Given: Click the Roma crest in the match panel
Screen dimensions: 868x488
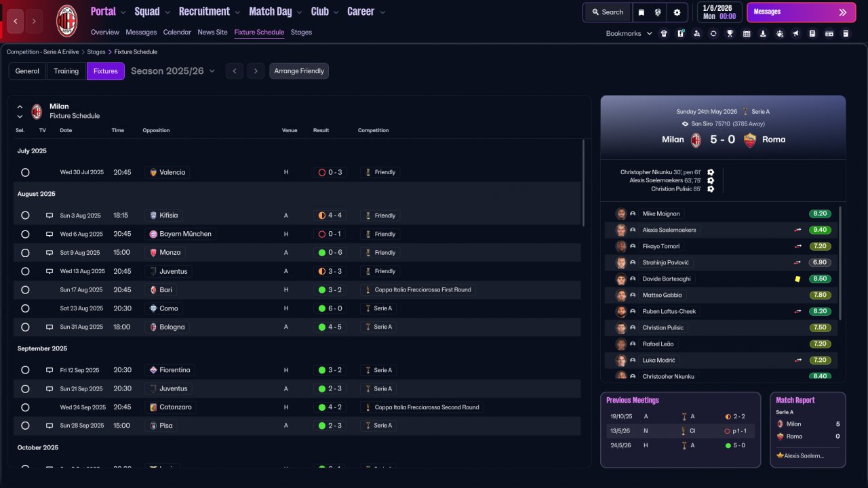Looking at the screenshot, I should [750, 140].
